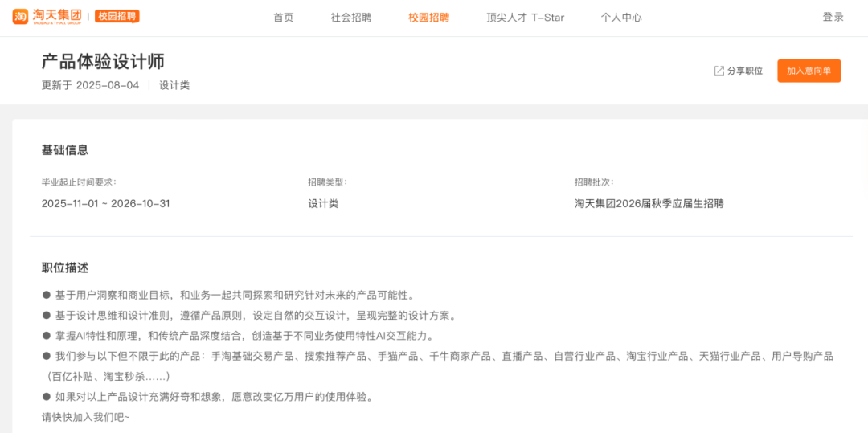Click the 招聘类型 label
This screenshot has width=868, height=433.
(x=327, y=182)
